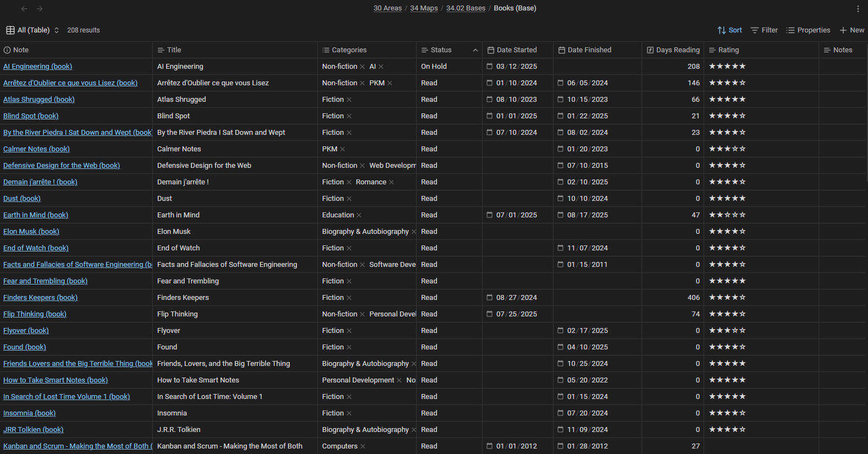
Task: Go to 30 Areas breadcrumb
Action: pos(388,8)
